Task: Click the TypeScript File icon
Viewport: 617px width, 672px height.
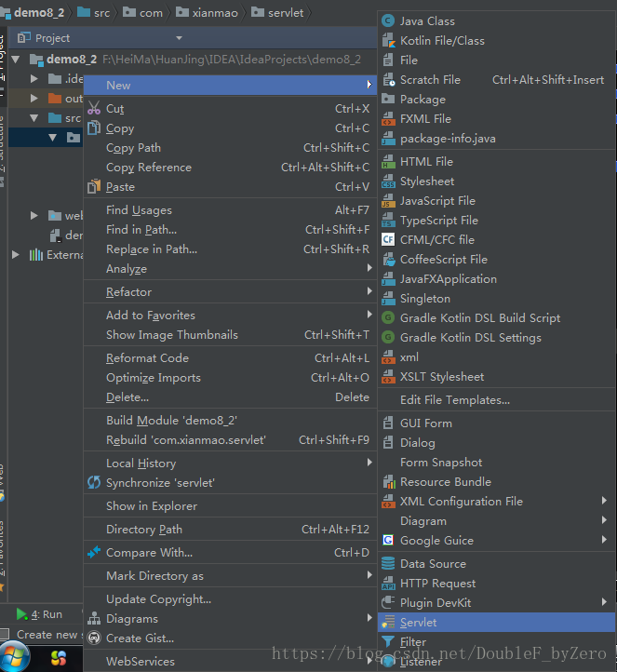Action: [388, 221]
